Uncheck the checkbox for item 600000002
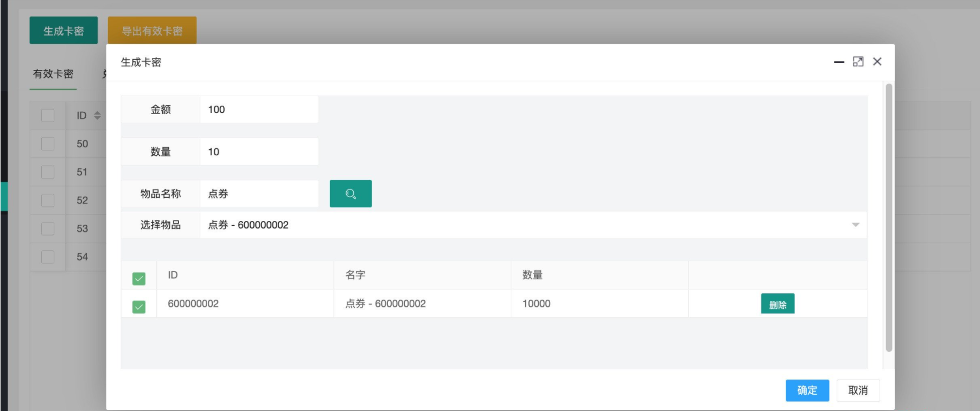Viewport: 980px width, 411px height. coord(139,307)
